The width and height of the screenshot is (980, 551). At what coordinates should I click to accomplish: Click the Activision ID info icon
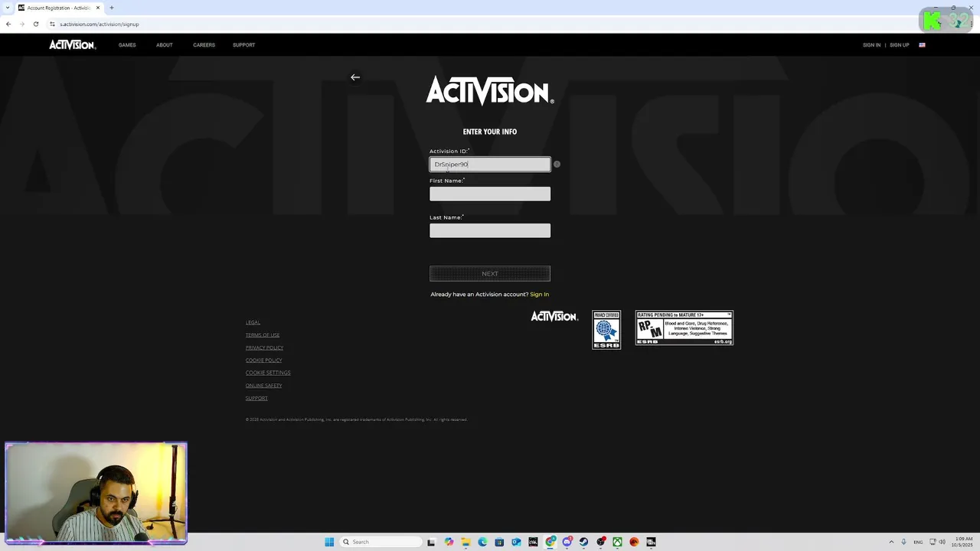point(557,164)
